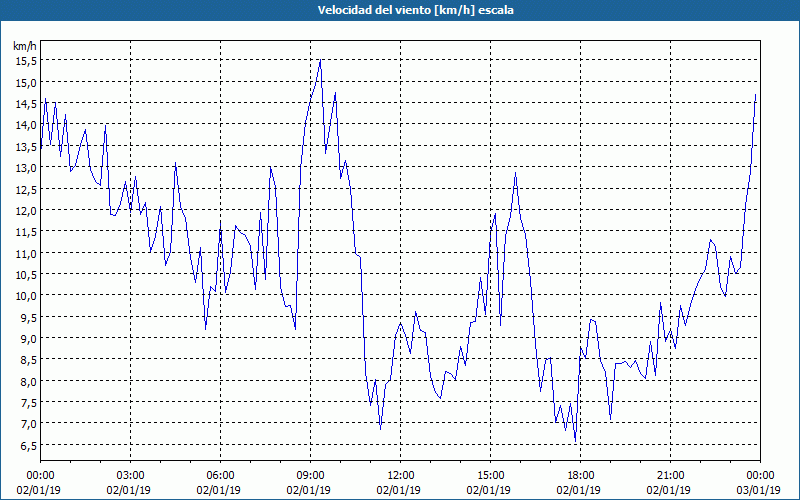Click the '11,5' y-axis label

tap(26, 232)
